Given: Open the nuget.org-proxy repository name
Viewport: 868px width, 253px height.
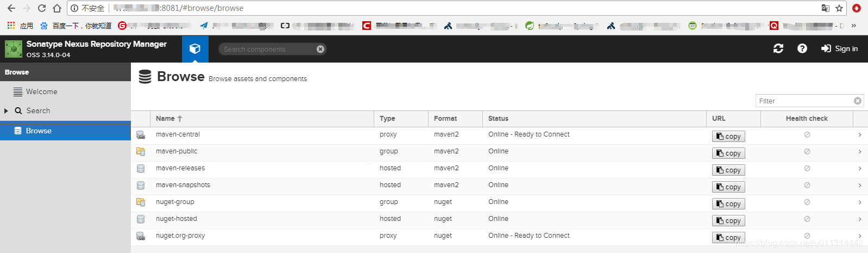Looking at the screenshot, I should click(180, 236).
